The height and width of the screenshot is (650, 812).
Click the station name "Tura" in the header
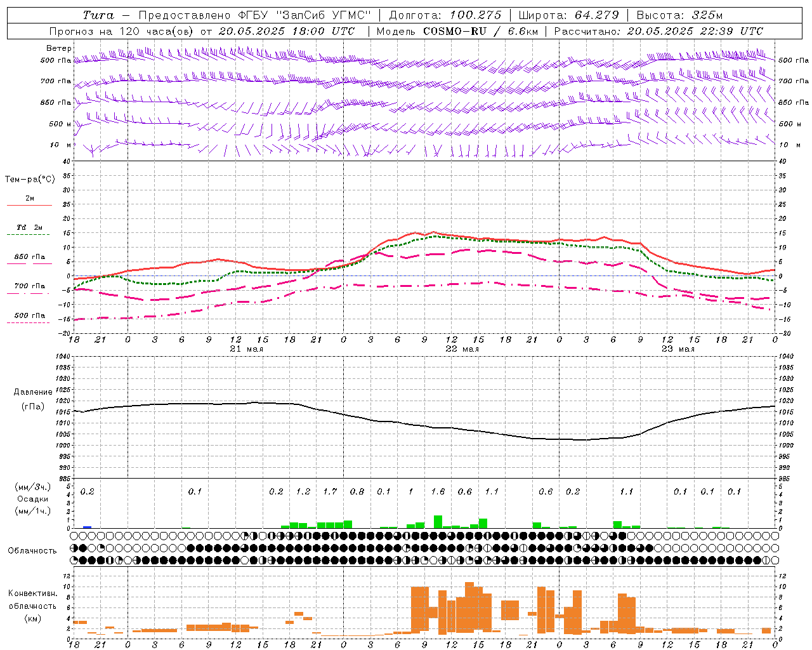click(x=98, y=15)
